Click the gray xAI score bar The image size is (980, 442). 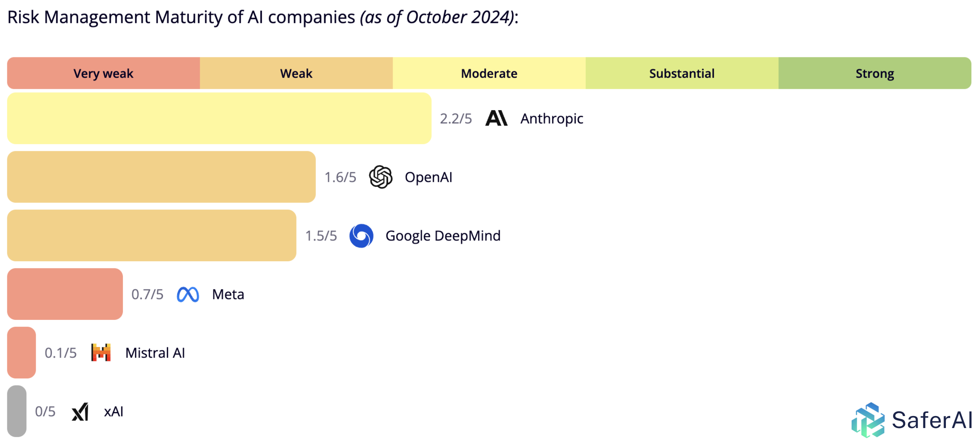tap(17, 411)
